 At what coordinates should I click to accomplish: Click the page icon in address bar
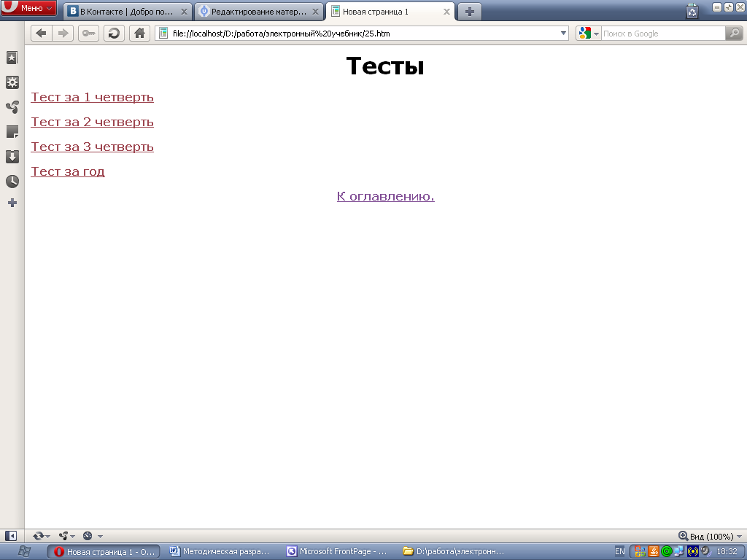[x=163, y=34]
